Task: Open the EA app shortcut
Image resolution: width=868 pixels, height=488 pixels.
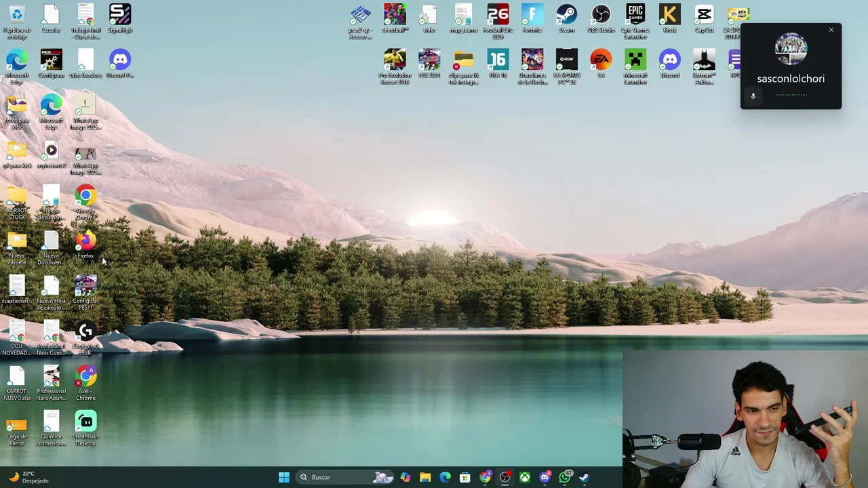Action: pyautogui.click(x=601, y=64)
